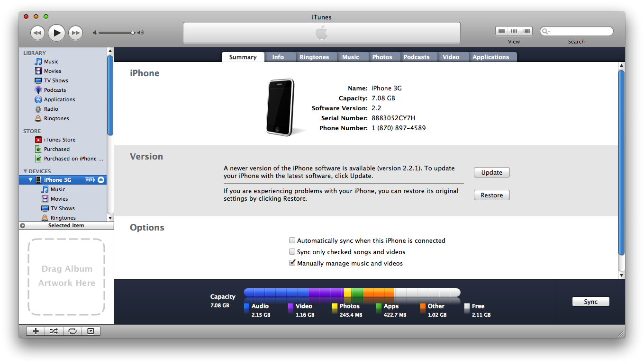Click the sidebar scroll down arrow
644x364 pixels.
pyautogui.click(x=110, y=218)
